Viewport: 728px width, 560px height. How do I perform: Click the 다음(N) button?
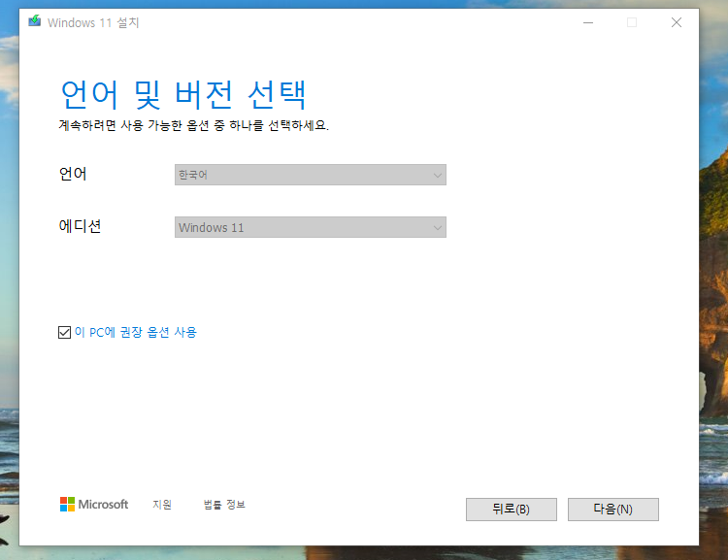tap(612, 510)
